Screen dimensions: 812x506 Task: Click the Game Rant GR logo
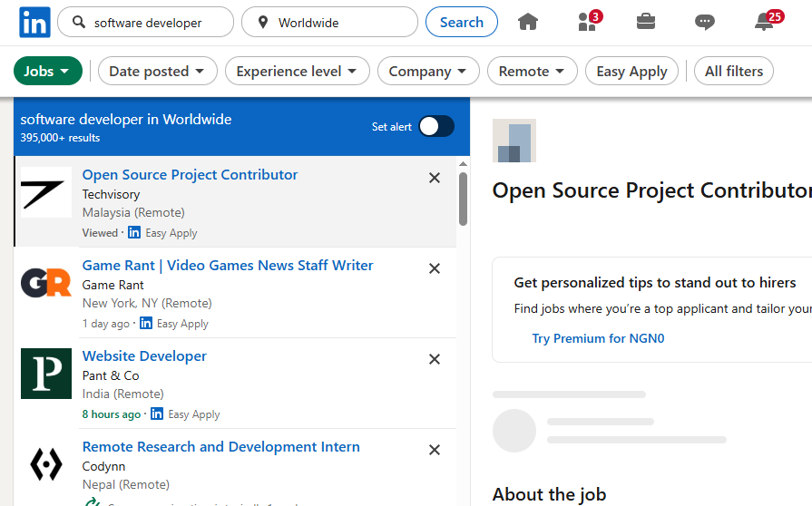click(x=46, y=283)
